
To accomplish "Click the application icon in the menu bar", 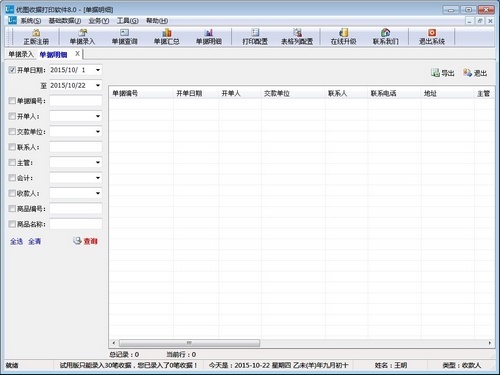I will tap(12, 20).
